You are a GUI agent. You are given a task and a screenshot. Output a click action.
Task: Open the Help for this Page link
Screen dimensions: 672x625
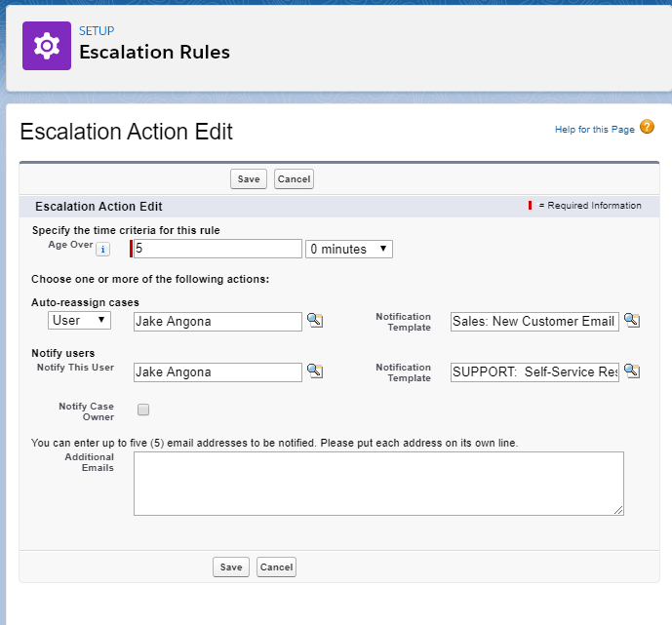coord(594,130)
